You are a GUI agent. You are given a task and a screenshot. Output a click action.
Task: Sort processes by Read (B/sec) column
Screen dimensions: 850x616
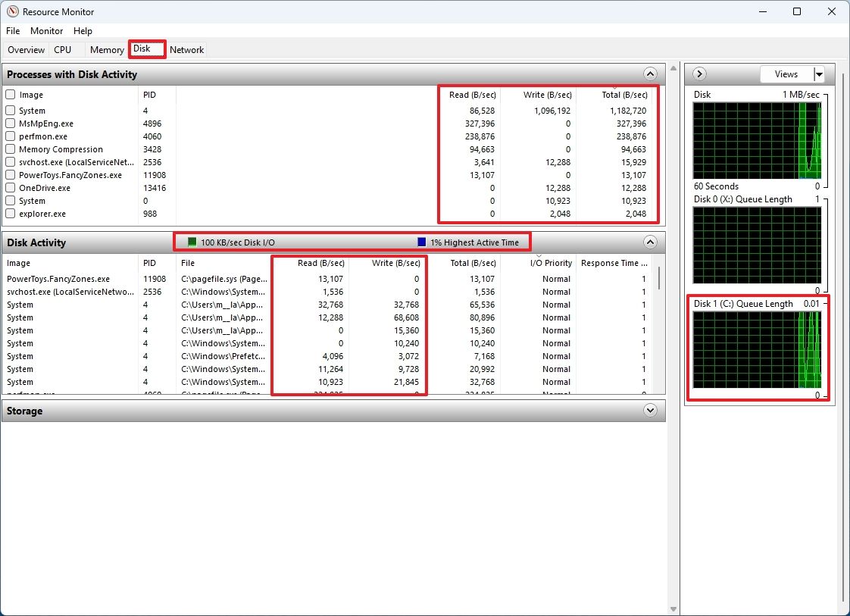click(x=473, y=95)
